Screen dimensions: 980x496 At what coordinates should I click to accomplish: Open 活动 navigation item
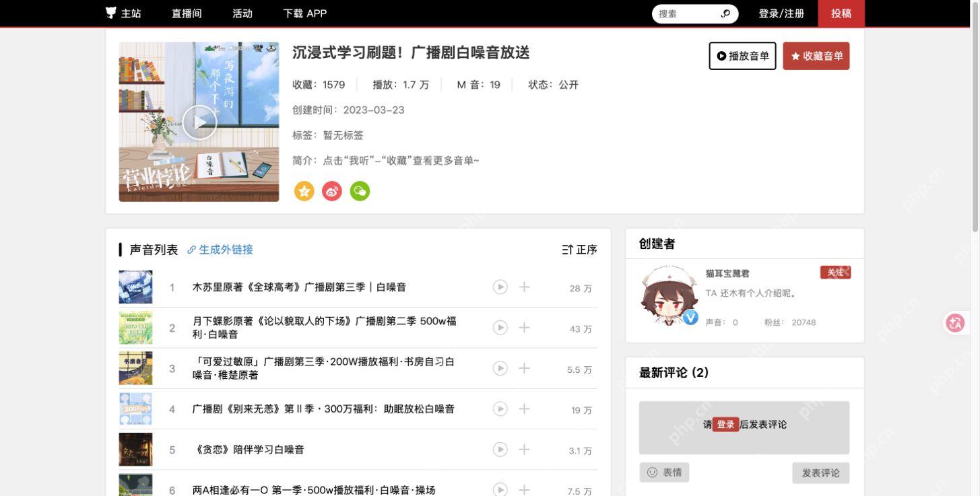[x=242, y=13]
